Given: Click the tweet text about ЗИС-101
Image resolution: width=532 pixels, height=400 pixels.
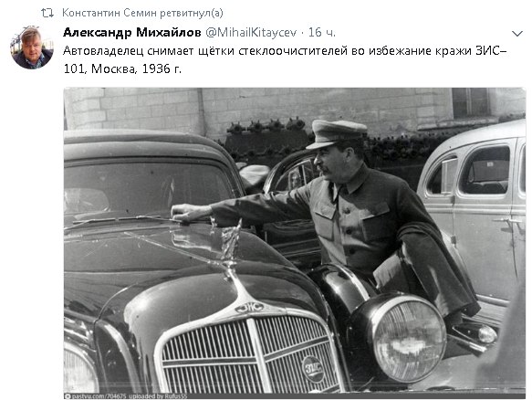Looking at the screenshot, I should click(x=285, y=59).
